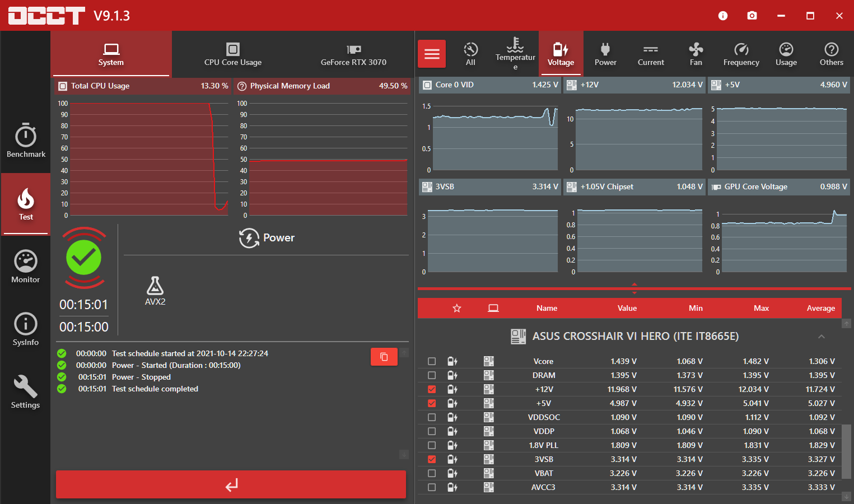854x504 pixels.
Task: Open the Others sensor category
Action: coord(831,54)
